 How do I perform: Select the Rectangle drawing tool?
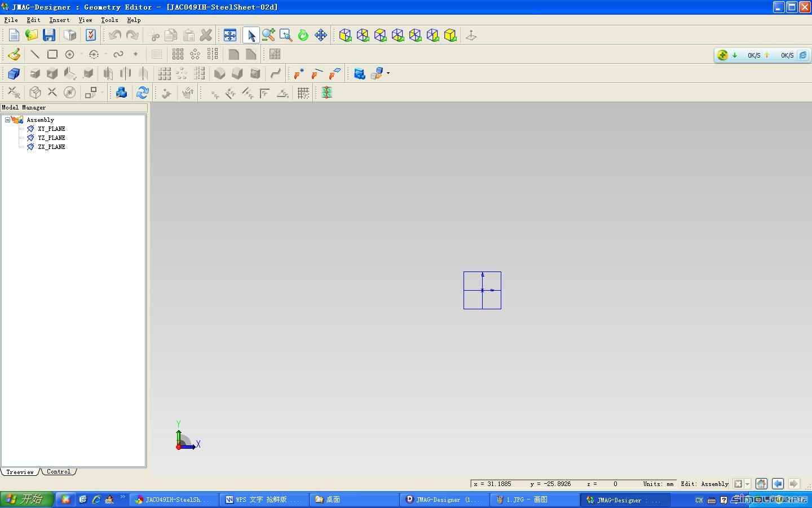tap(52, 54)
